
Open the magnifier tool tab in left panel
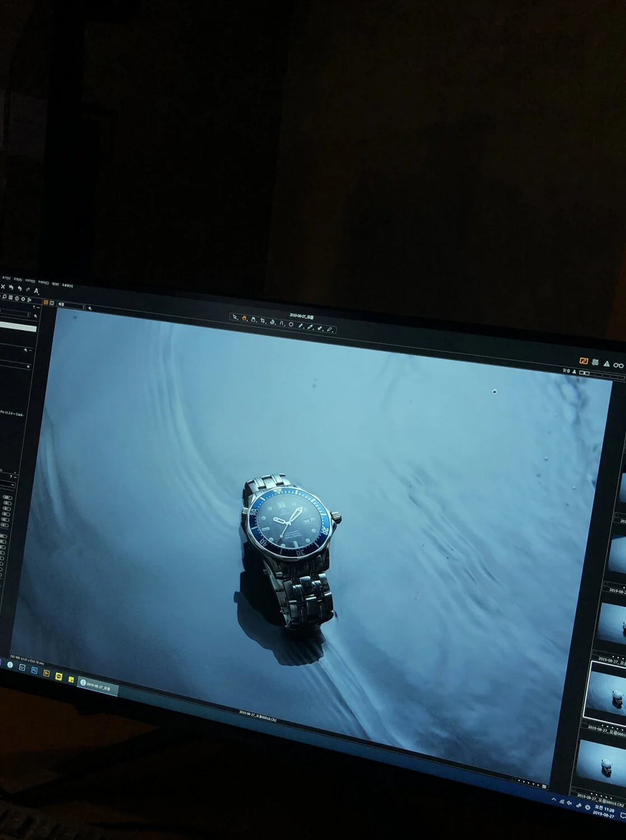(4, 297)
